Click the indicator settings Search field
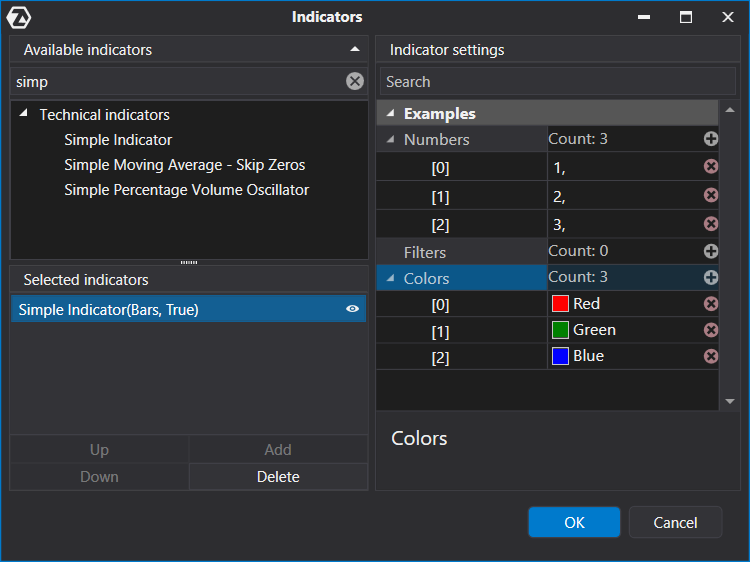Screen dimensions: 750x562 coord(558,81)
